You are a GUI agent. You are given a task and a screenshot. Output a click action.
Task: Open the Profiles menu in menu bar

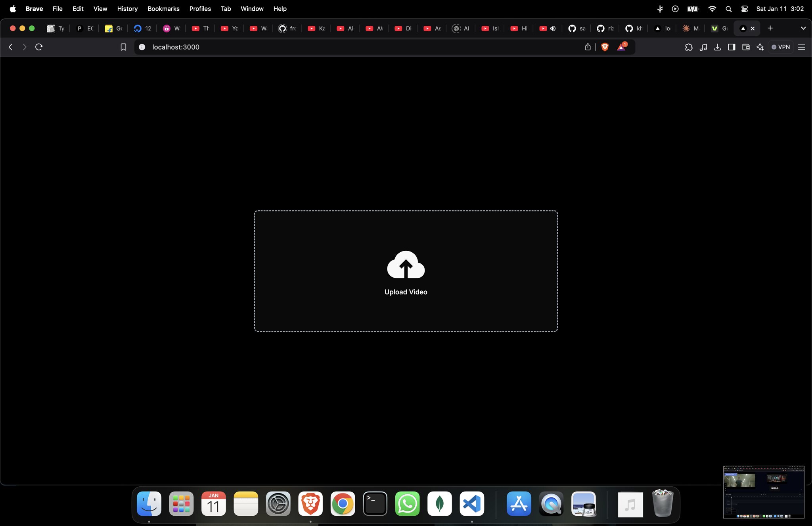pos(200,9)
